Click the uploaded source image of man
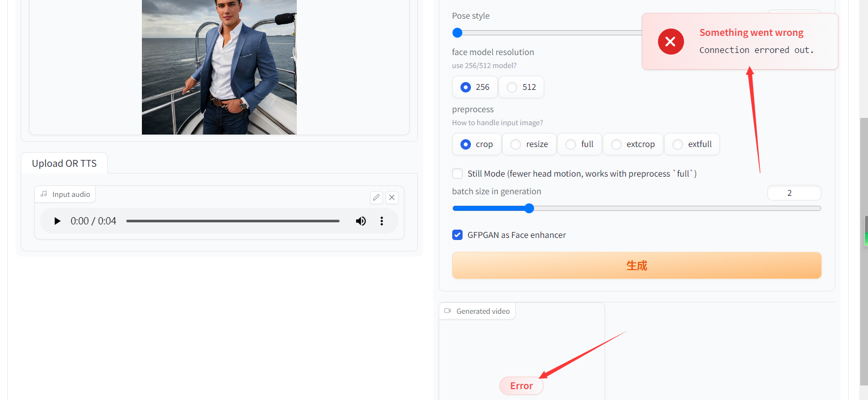 (x=219, y=67)
